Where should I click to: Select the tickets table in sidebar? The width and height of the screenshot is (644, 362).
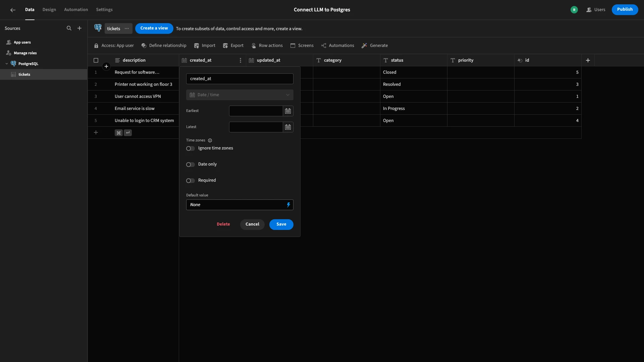(x=44, y=74)
